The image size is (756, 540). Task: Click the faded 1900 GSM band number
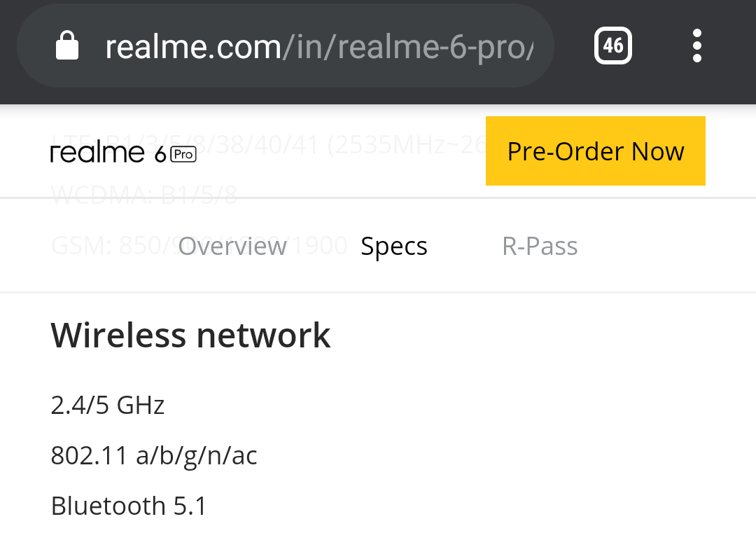319,246
